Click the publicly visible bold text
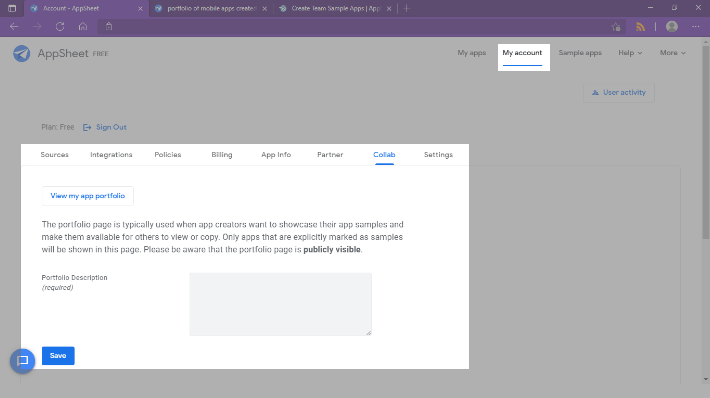Image resolution: width=710 pixels, height=398 pixels. [332, 249]
